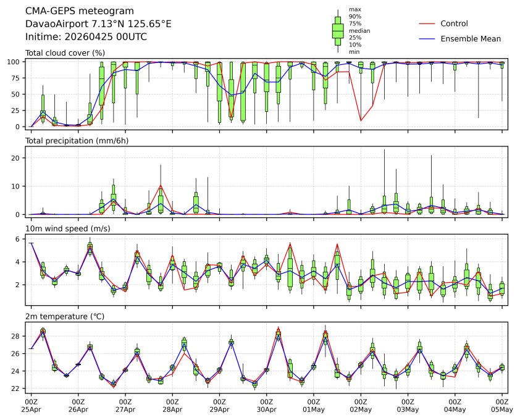Click the red Control legend line
The height and width of the screenshot is (420, 520).
click(427, 23)
